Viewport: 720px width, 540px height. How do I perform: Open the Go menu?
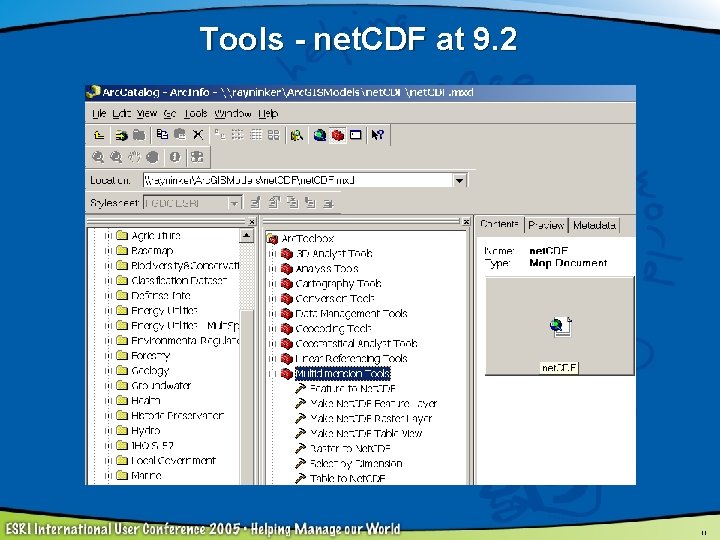pos(170,113)
